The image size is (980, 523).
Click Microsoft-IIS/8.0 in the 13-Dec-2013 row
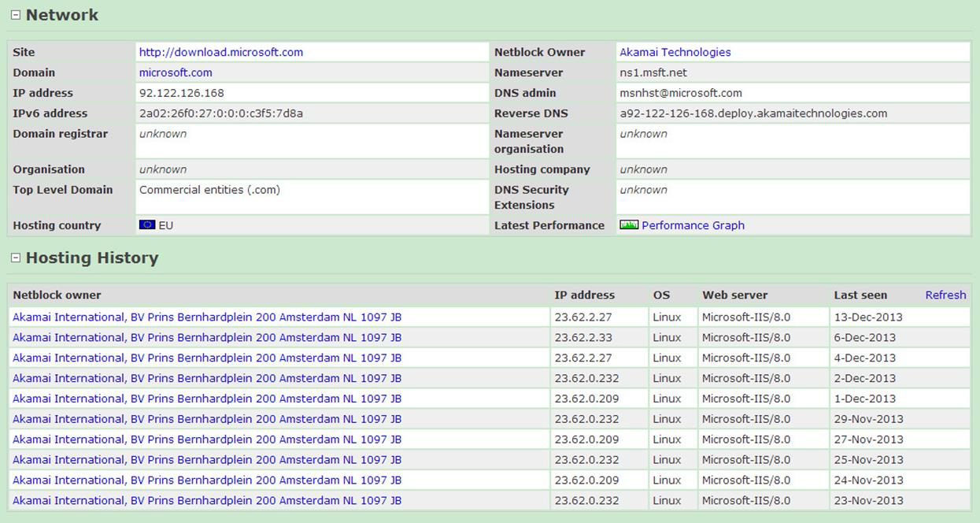coord(746,317)
